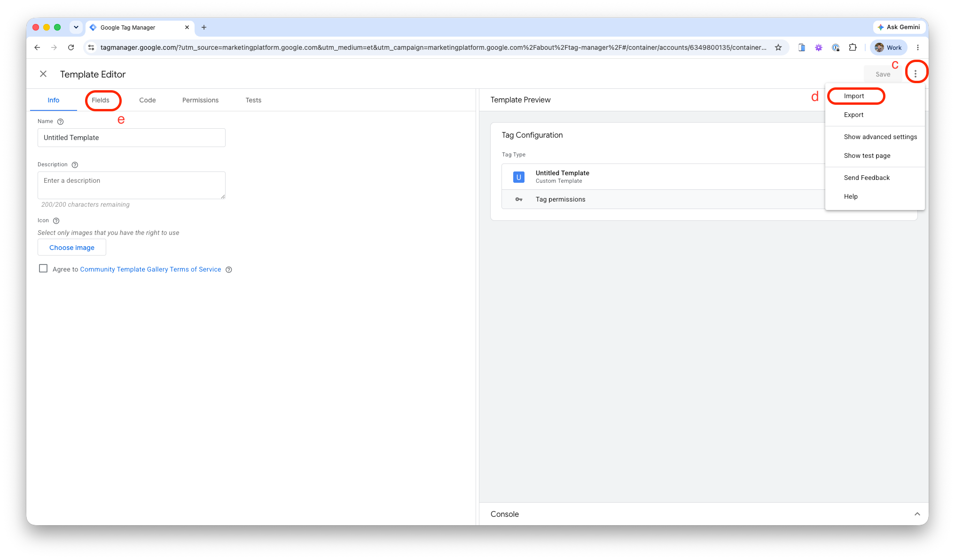Viewport: 955px width, 560px height.
Task: Select Import from the dropdown menu
Action: click(x=854, y=96)
